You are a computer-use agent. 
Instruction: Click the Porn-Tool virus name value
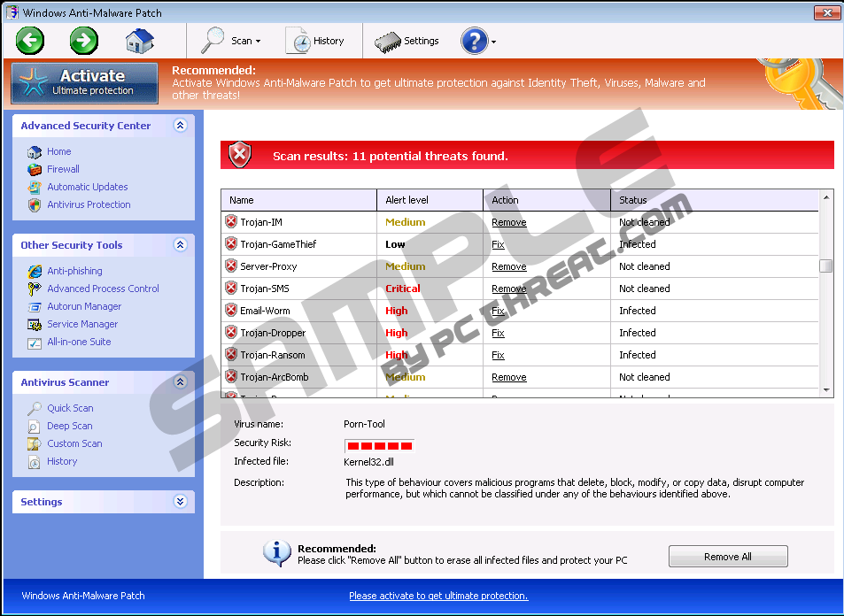(x=364, y=424)
